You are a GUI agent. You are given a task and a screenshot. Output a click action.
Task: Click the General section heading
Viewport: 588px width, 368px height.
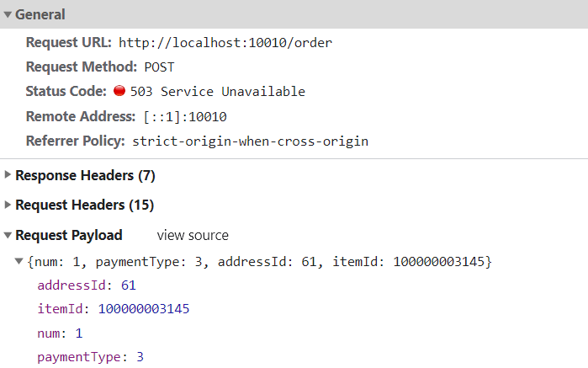[40, 15]
